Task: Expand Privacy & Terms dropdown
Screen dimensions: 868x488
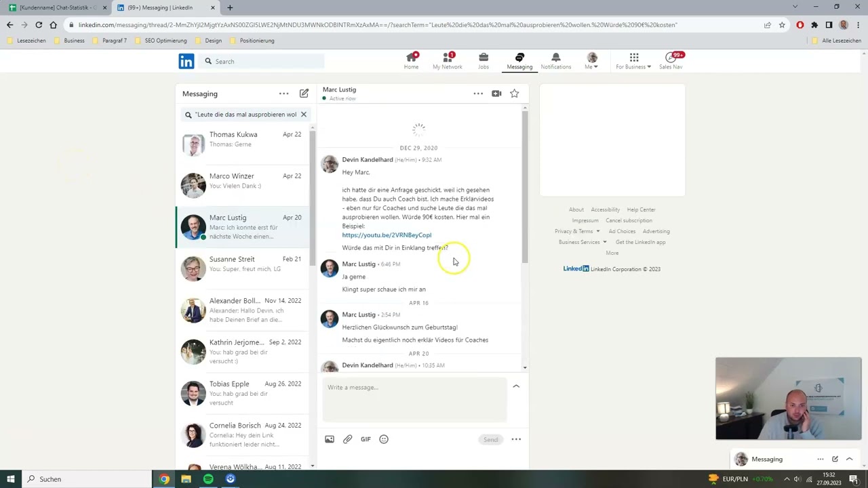Action: pos(577,231)
